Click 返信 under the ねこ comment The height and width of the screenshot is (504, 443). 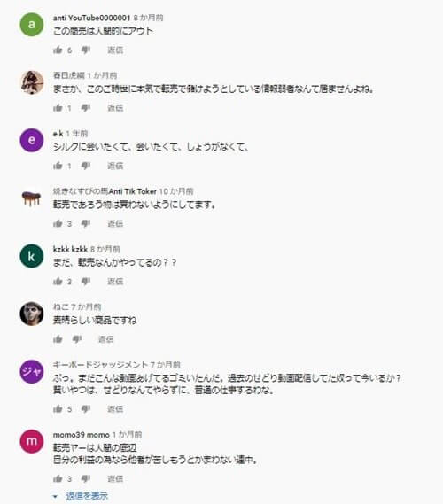pyautogui.click(x=105, y=339)
